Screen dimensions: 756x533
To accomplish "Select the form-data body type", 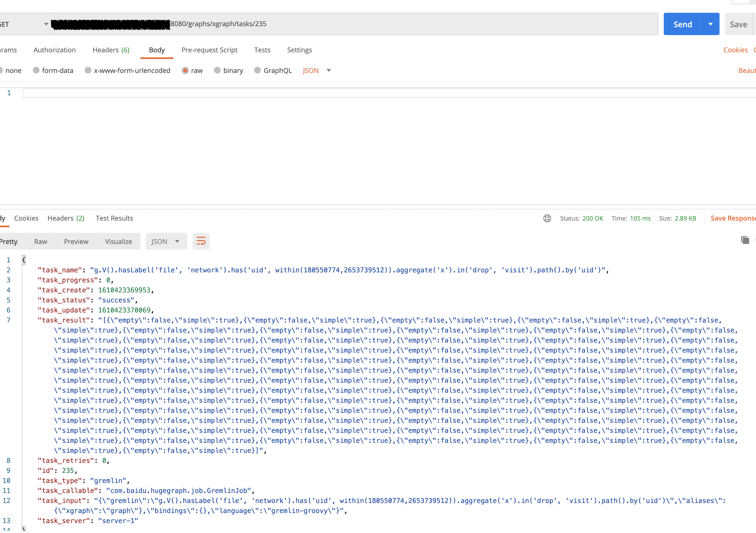I will click(53, 70).
